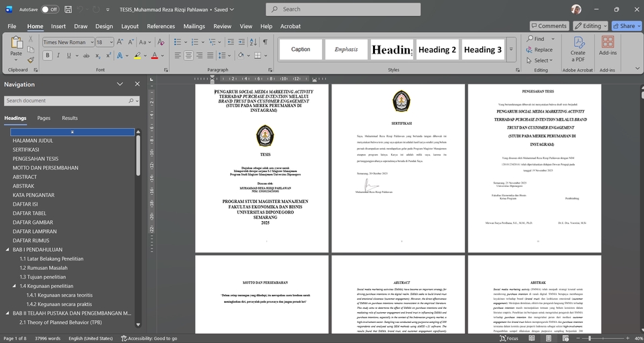
Task: Sort paragraphs with the A-Z icon
Action: coord(254,42)
